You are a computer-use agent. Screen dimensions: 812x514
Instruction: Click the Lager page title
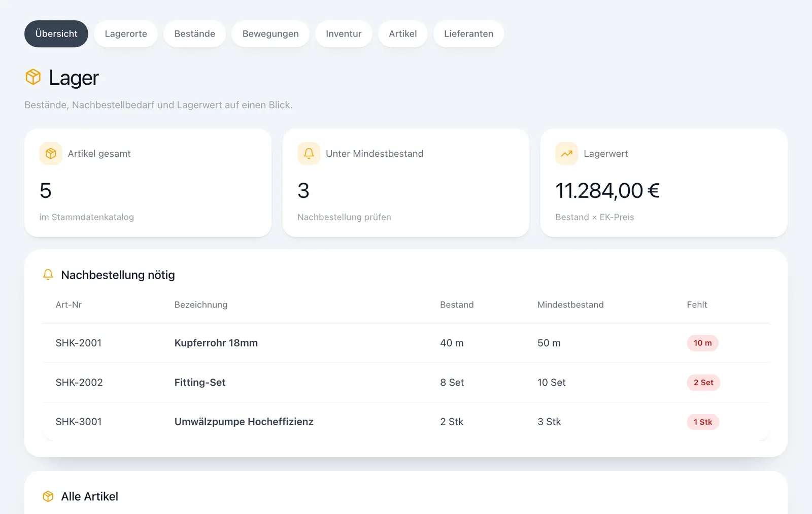click(x=74, y=78)
